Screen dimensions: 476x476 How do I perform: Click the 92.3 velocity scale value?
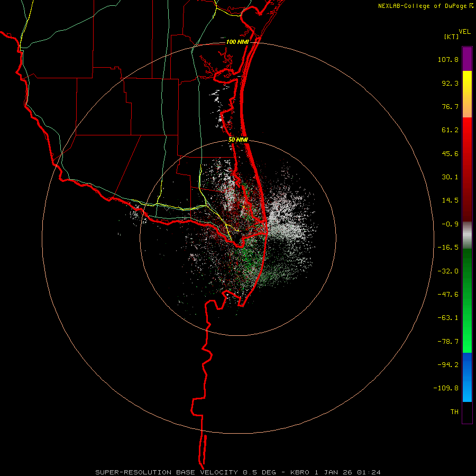[450, 83]
